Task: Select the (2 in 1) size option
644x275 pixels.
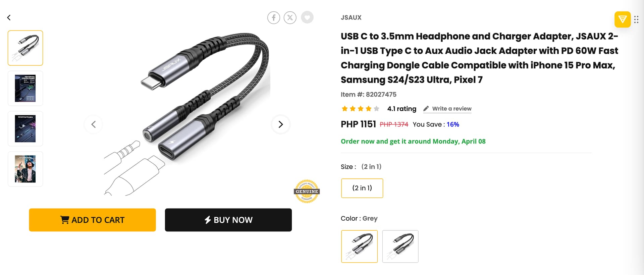Action: pos(362,188)
